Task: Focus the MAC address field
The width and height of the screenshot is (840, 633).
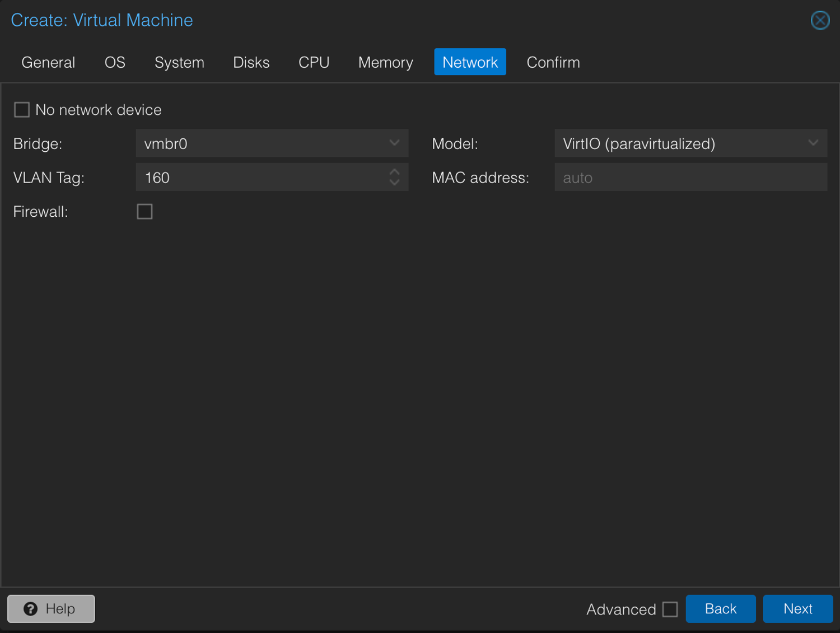Action: click(690, 178)
